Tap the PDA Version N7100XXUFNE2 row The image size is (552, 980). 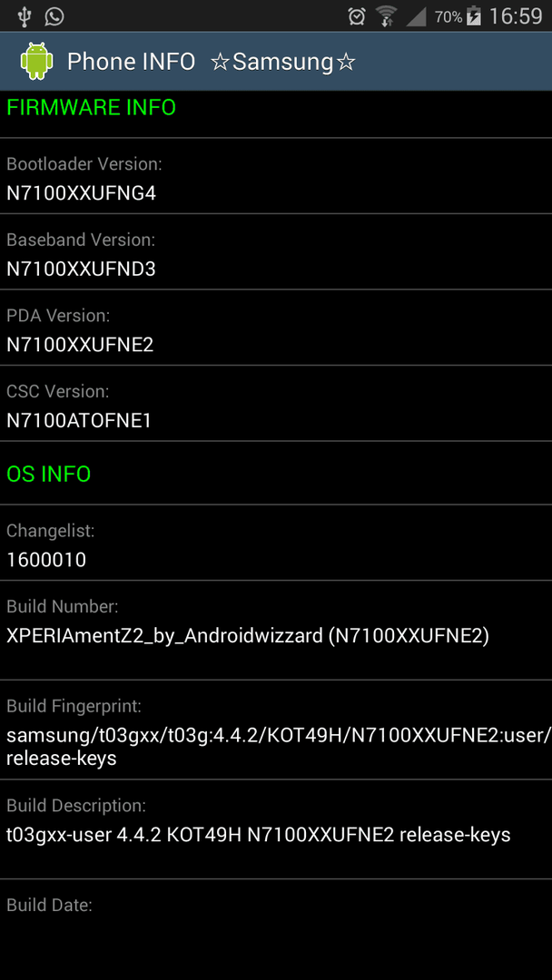[276, 328]
